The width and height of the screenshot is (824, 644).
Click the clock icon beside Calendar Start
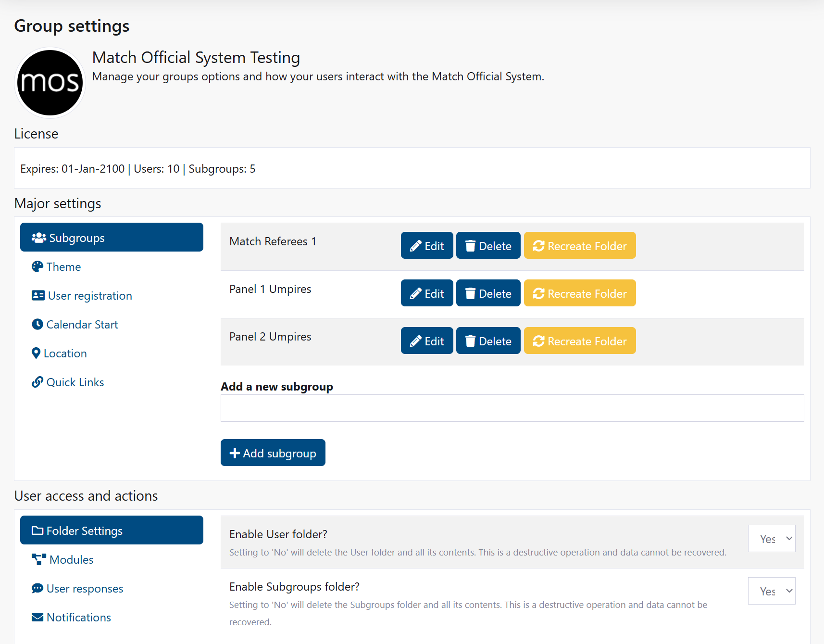point(37,324)
